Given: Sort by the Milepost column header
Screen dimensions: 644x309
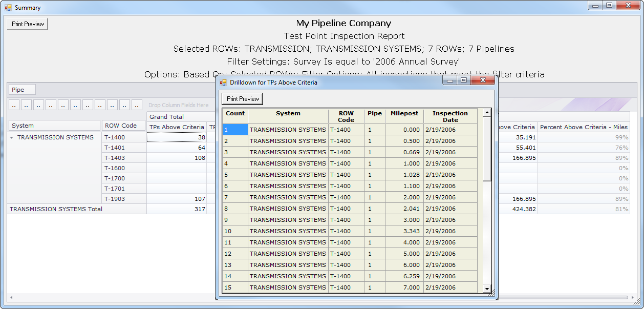Looking at the screenshot, I should (404, 114).
